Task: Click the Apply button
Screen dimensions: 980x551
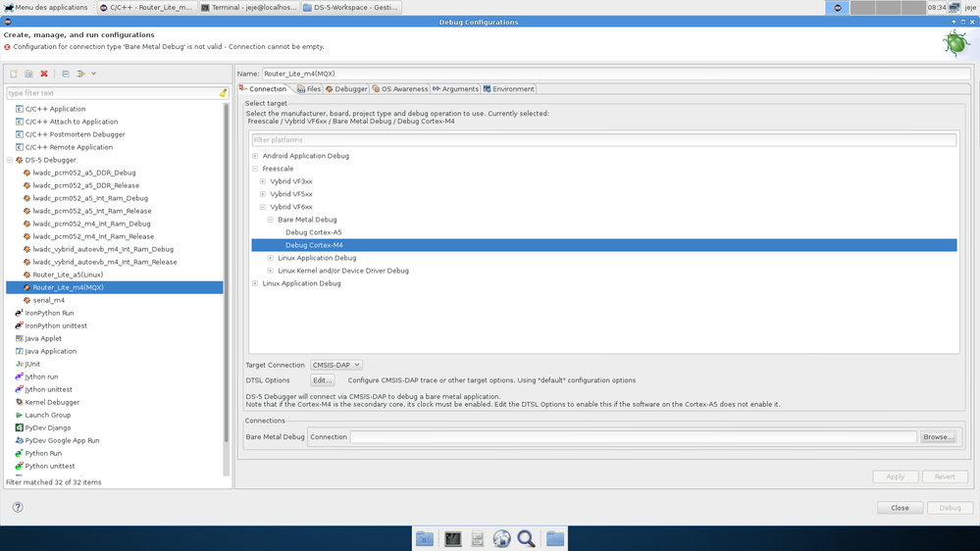Action: pyautogui.click(x=895, y=476)
